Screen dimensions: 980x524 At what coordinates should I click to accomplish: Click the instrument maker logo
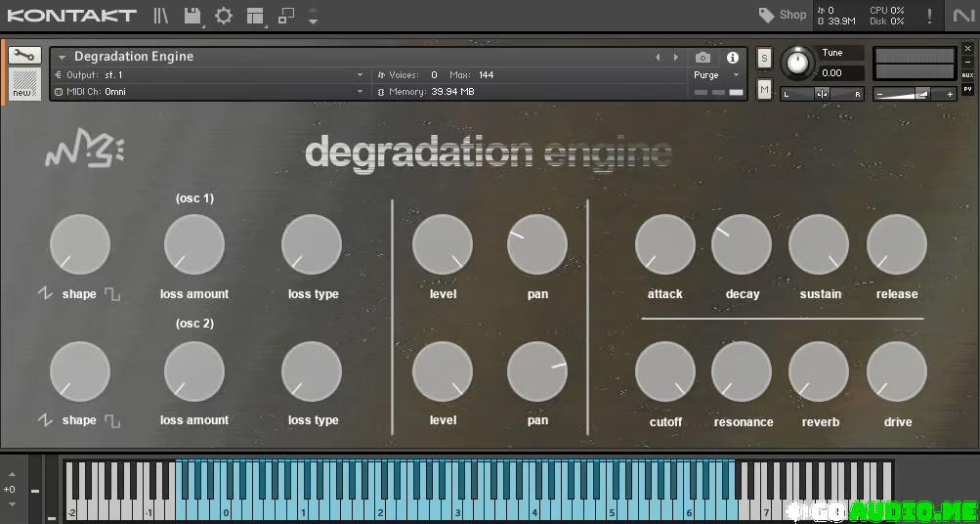84,150
